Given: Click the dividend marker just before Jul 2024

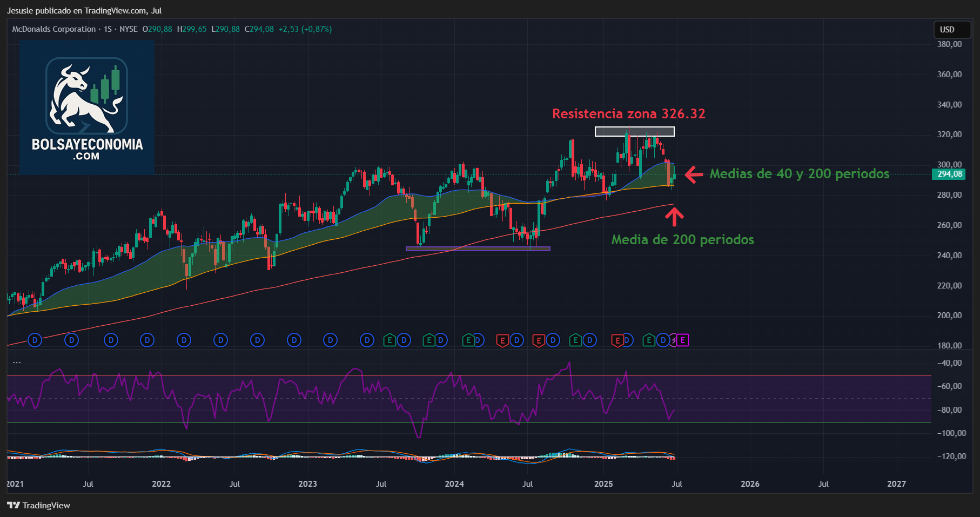Looking at the screenshot, I should [x=517, y=340].
